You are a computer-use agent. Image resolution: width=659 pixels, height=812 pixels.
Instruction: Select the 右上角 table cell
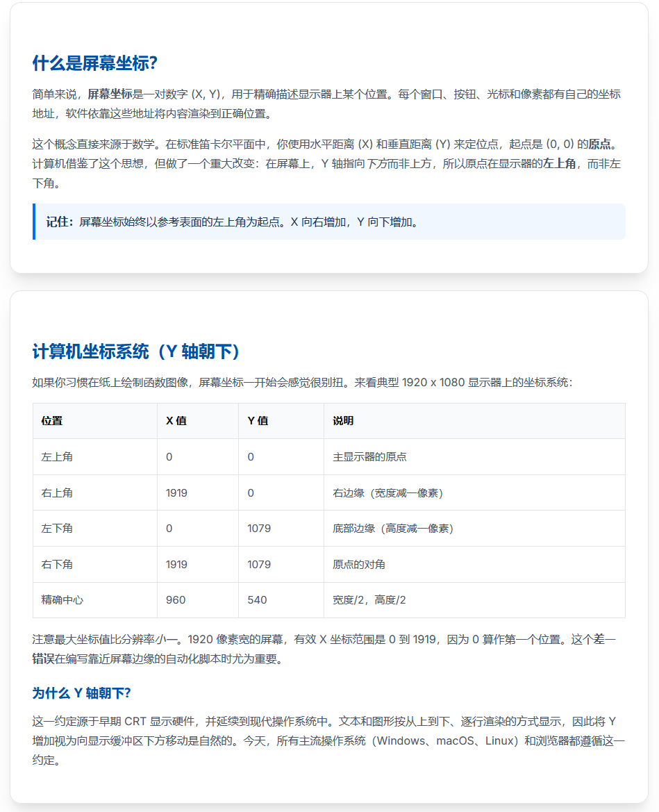(94, 492)
